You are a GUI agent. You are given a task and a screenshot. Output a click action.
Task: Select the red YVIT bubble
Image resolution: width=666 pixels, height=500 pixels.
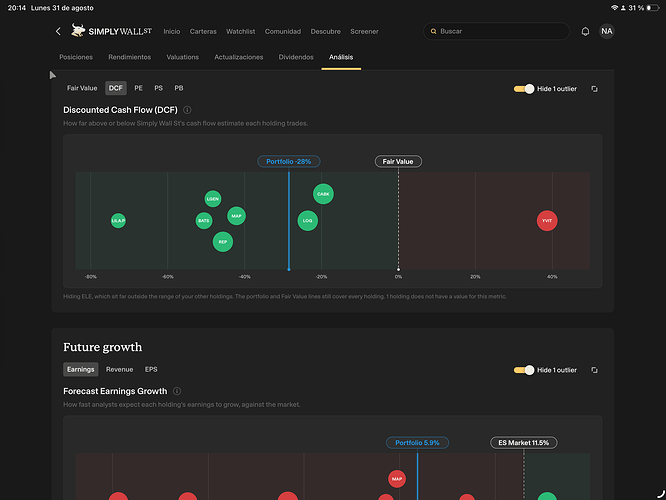(547, 220)
